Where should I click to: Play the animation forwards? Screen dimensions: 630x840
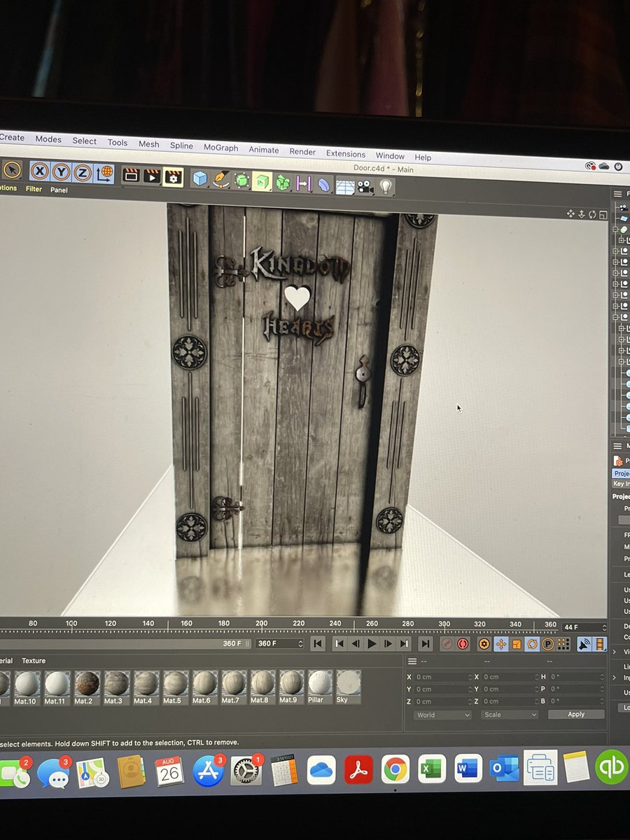pos(372,644)
